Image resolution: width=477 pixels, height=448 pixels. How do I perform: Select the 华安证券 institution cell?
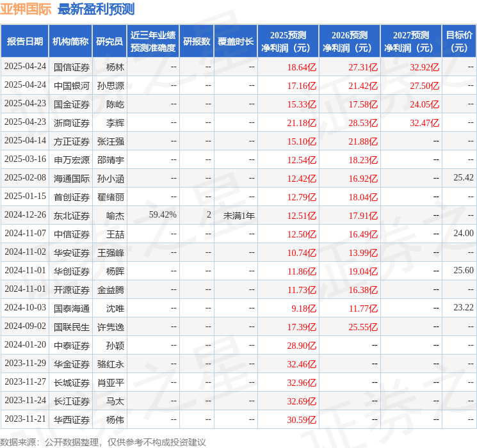tap(72, 253)
